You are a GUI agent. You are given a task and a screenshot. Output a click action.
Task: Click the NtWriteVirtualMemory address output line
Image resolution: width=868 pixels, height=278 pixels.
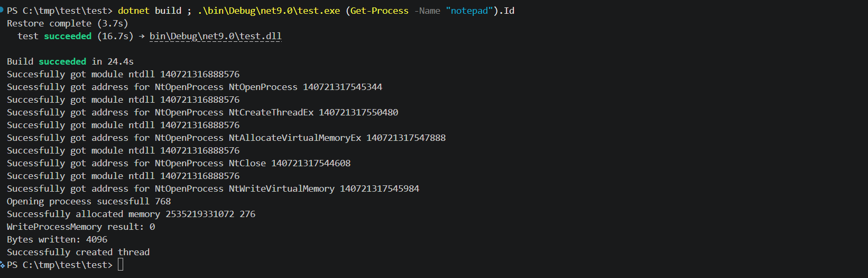tap(213, 189)
